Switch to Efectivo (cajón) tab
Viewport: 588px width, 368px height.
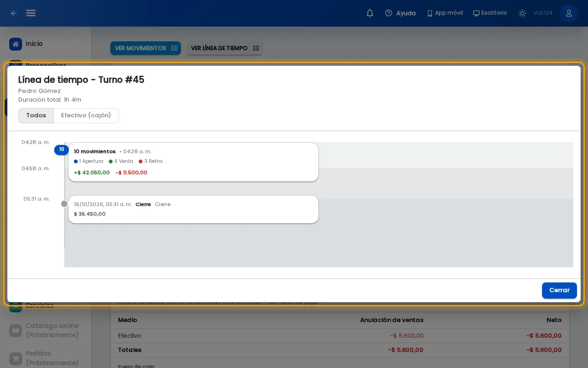pos(86,115)
